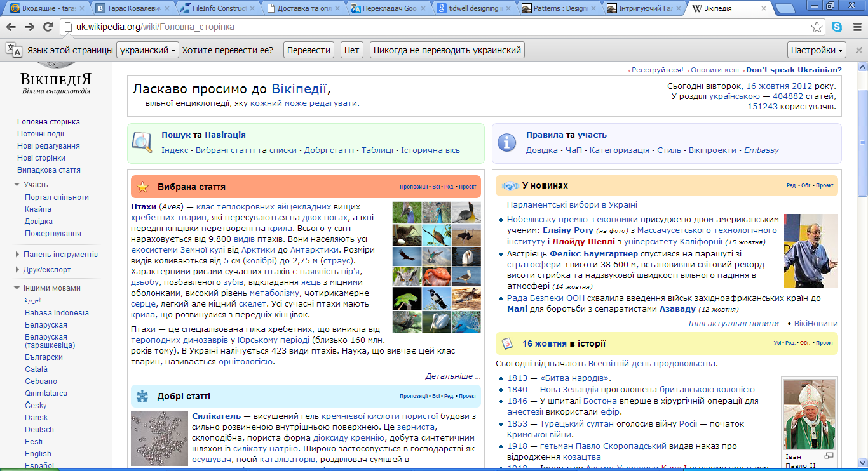Open the English language link
Image resolution: width=868 pixels, height=471 pixels.
38,454
